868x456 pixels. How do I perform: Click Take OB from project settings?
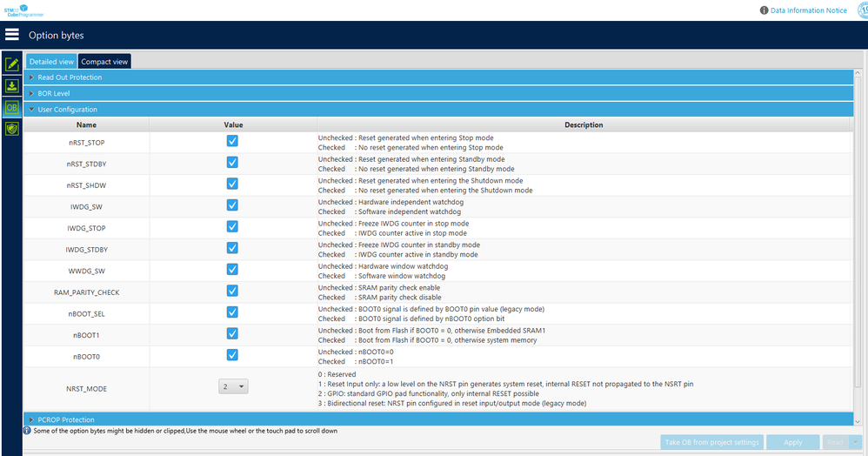pos(712,442)
